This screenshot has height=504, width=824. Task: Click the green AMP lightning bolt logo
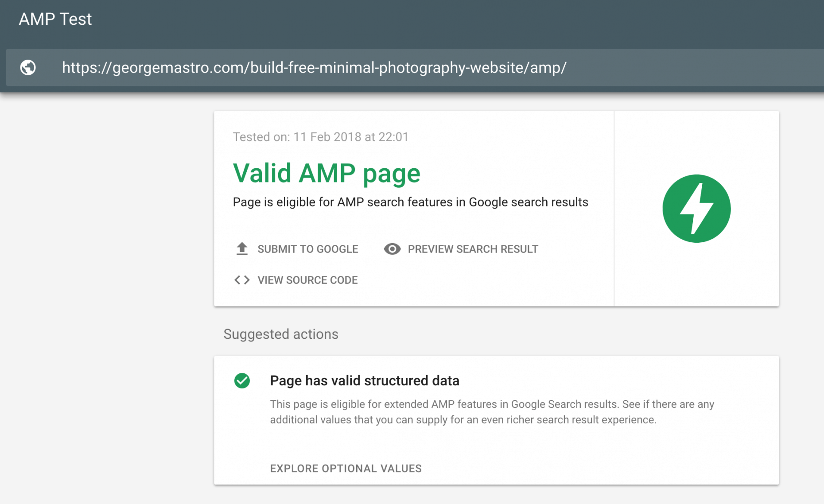(696, 209)
